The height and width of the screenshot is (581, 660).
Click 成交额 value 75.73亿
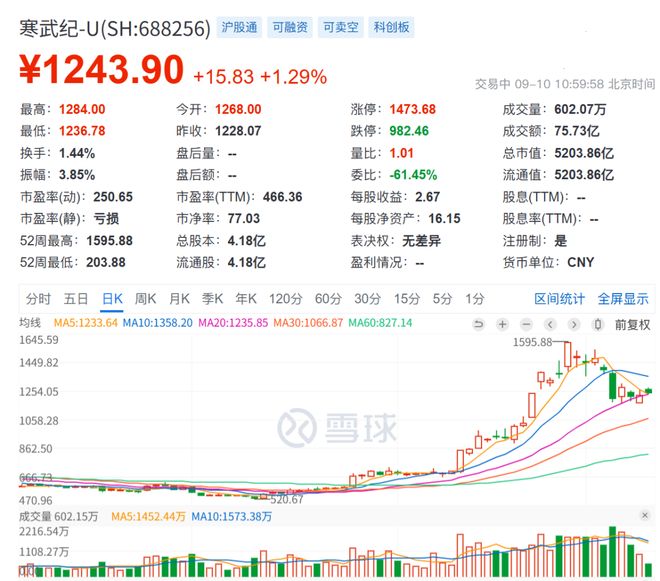(577, 131)
